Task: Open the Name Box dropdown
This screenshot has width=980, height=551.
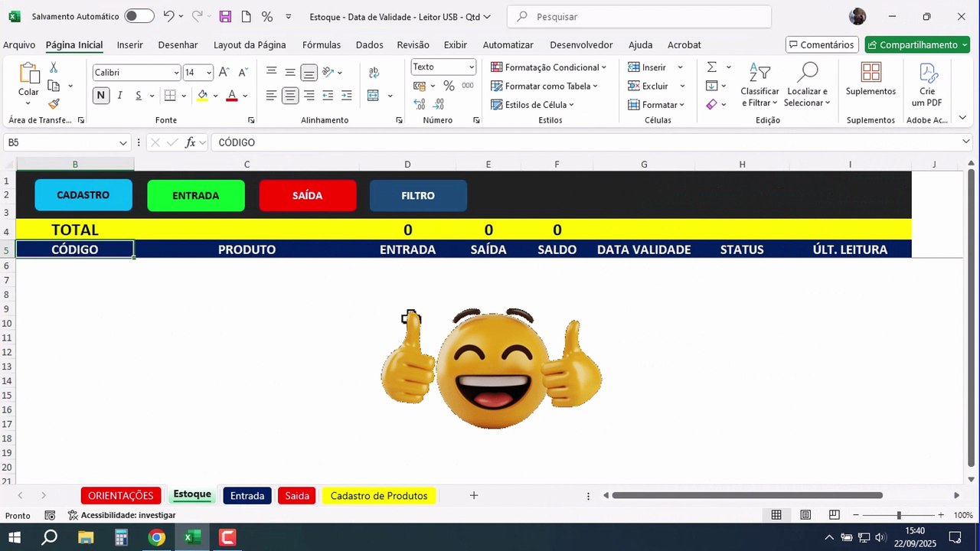Action: point(123,142)
